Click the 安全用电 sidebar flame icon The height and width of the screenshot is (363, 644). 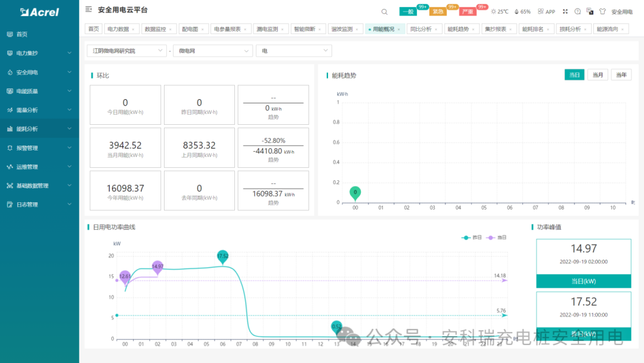(x=10, y=72)
